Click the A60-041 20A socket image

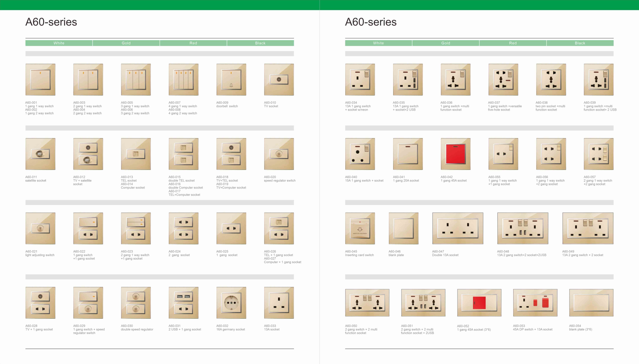[408, 154]
